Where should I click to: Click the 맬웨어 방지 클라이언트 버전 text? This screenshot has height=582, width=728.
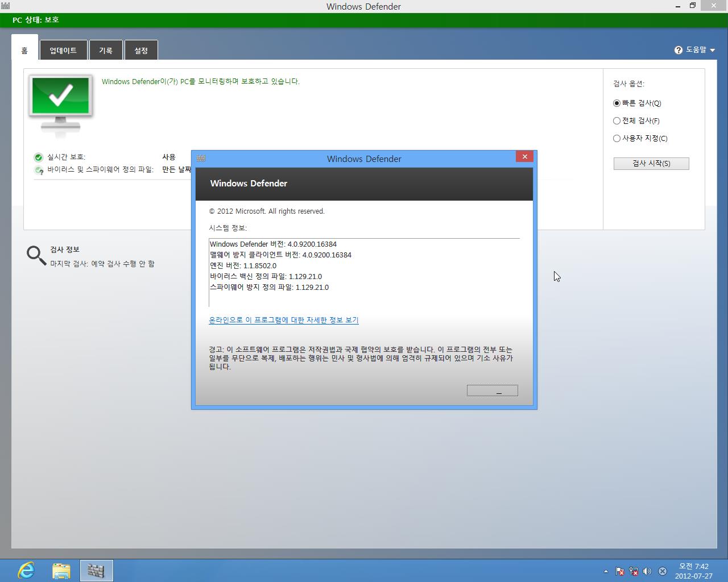[280, 255]
